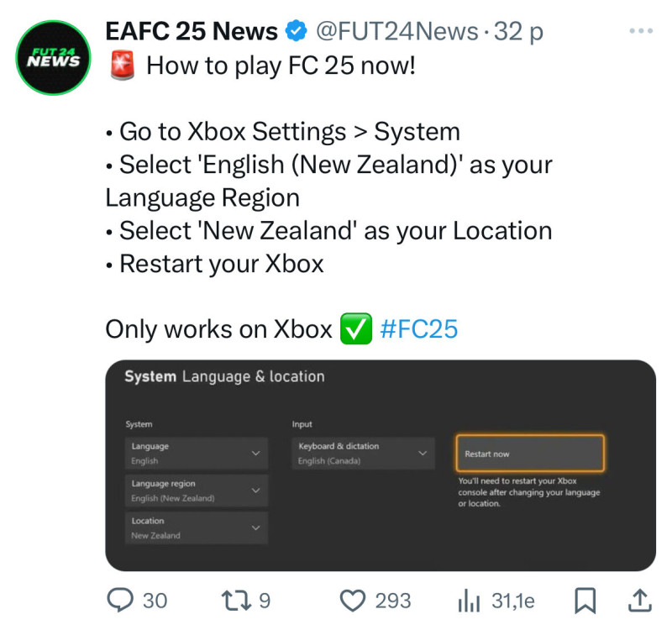
Task: Click the post timestamp 32 p
Action: [x=518, y=32]
